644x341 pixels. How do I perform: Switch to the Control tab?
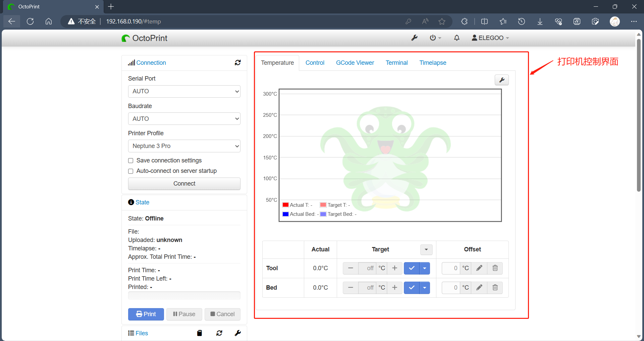[315, 63]
